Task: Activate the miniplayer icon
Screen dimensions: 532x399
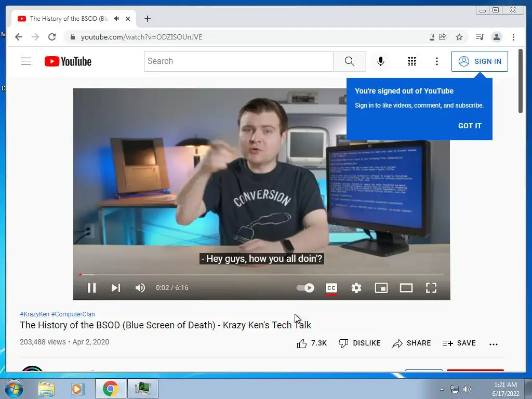Action: (381, 288)
